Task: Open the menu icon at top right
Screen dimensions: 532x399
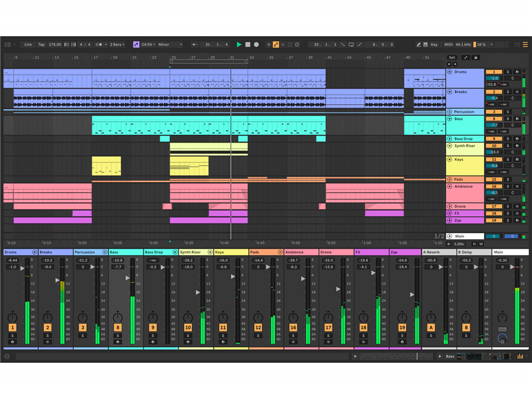Action: [525, 44]
